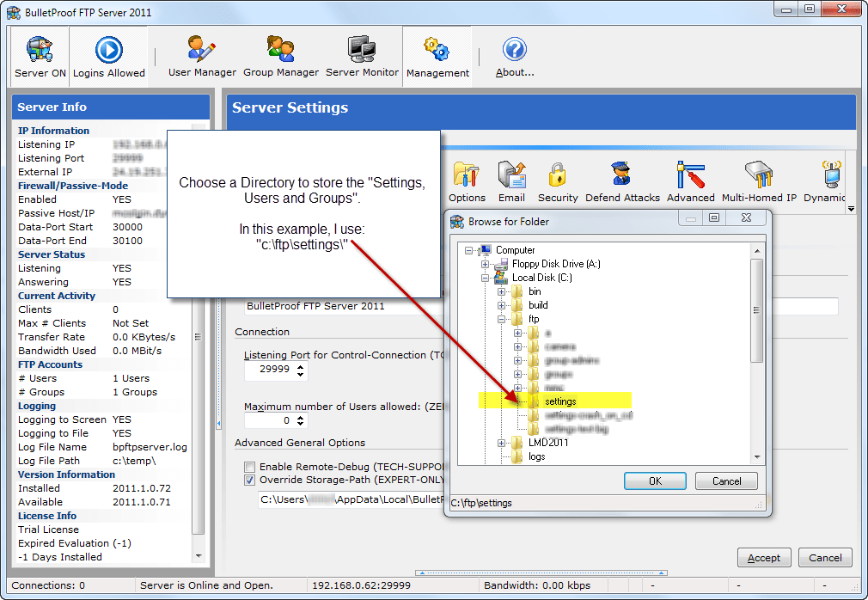Viewport: 868px width, 600px height.
Task: Open the User Manager
Action: 202,56
